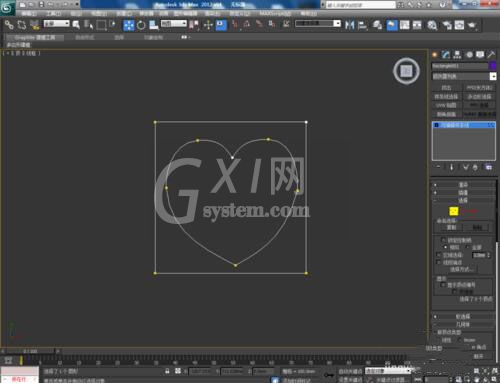Toggle the 3D Snaps button
The height and width of the screenshot is (383, 500).
coord(235,24)
